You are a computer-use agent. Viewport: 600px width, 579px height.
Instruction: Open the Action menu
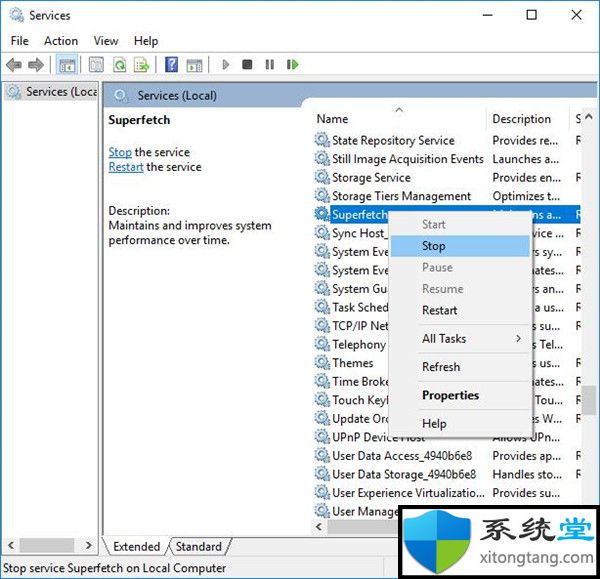[x=61, y=41]
